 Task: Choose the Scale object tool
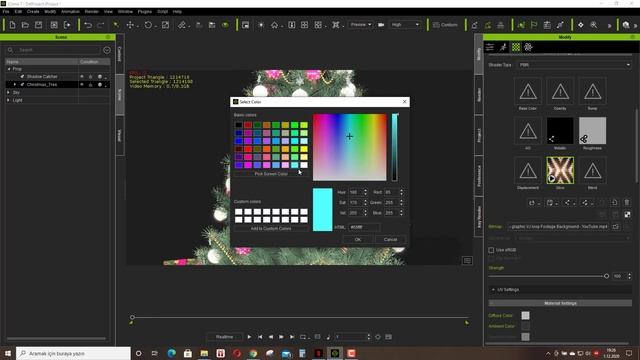point(165,25)
